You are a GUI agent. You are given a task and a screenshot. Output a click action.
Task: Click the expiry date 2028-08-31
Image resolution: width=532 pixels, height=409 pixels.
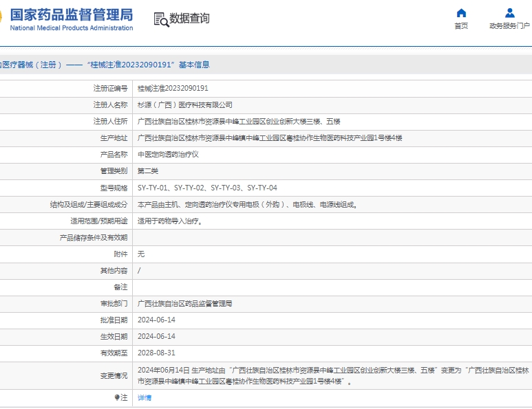point(156,353)
